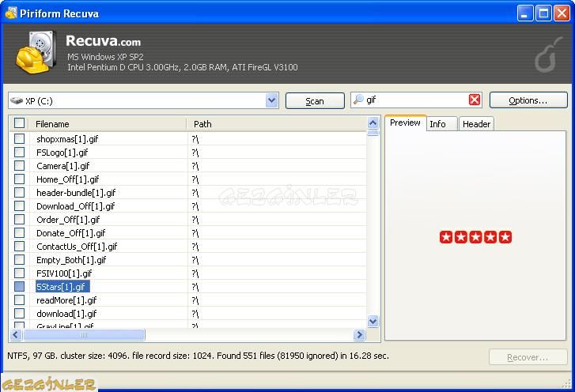Viewport: 575px width, 392px height.
Task: Click the vertical scrollbar down arrow
Action: coord(373,322)
